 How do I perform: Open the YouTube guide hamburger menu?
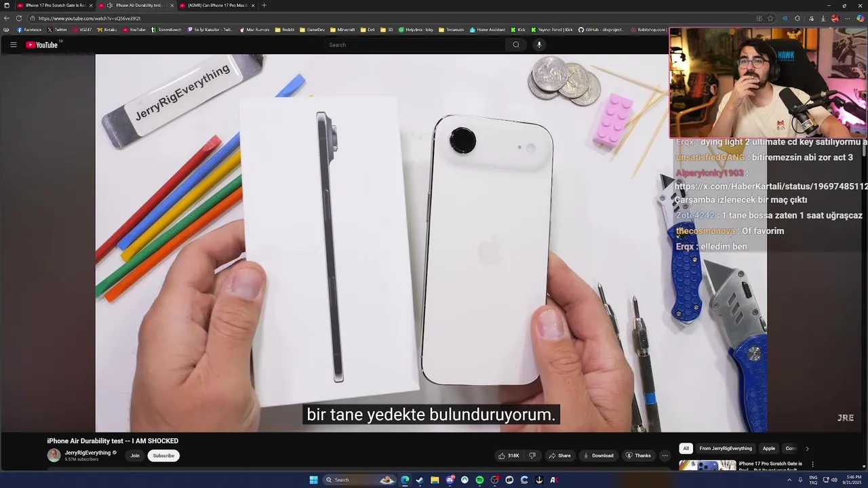13,45
